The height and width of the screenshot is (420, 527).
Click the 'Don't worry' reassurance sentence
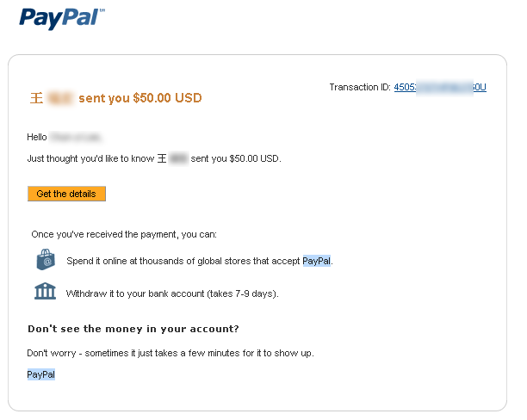point(169,354)
